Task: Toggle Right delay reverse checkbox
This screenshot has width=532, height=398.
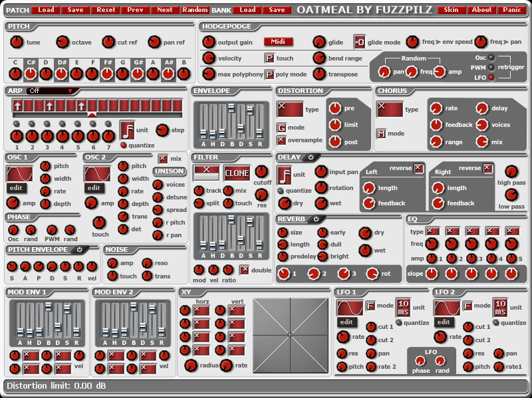Action: click(x=487, y=168)
